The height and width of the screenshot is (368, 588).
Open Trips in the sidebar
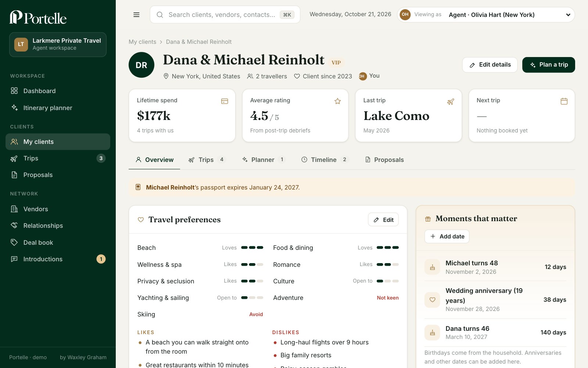click(x=58, y=158)
